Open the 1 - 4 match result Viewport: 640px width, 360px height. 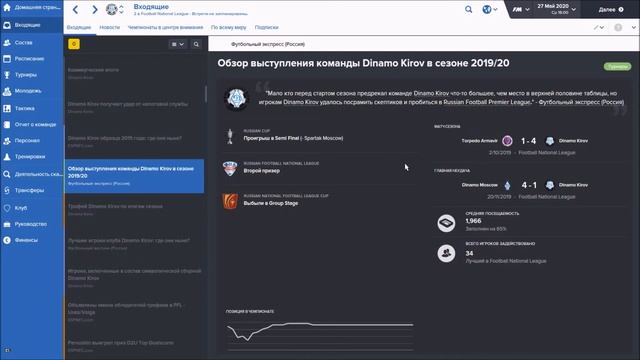(x=528, y=141)
